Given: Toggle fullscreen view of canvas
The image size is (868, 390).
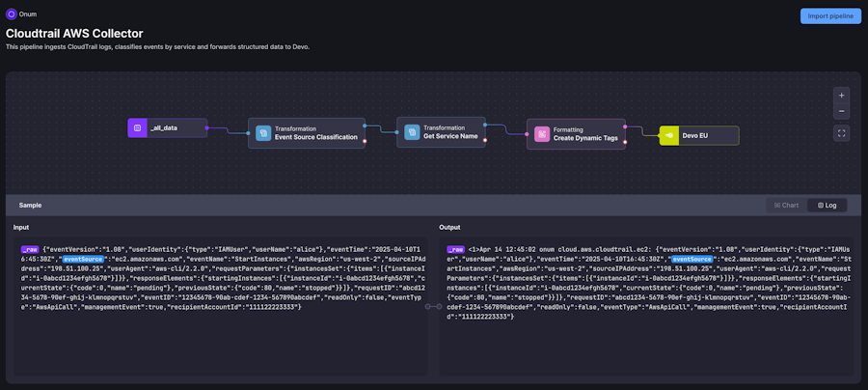Looking at the screenshot, I should pos(841,133).
